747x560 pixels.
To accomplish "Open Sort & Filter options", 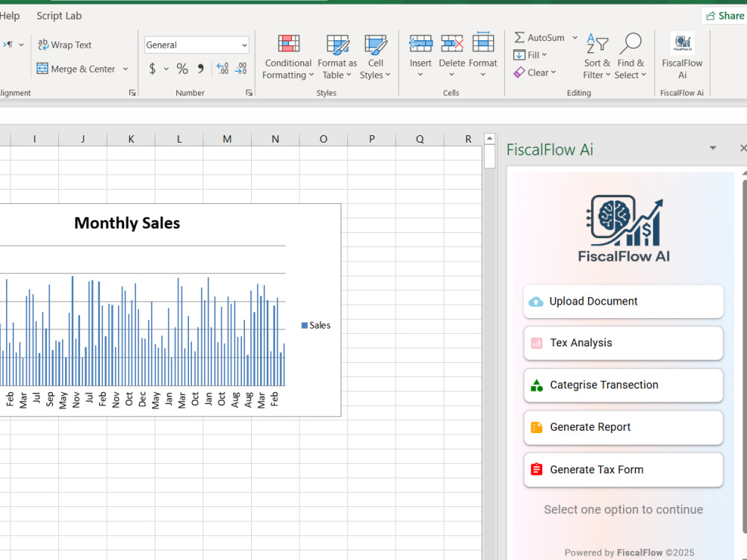I will pos(596,57).
